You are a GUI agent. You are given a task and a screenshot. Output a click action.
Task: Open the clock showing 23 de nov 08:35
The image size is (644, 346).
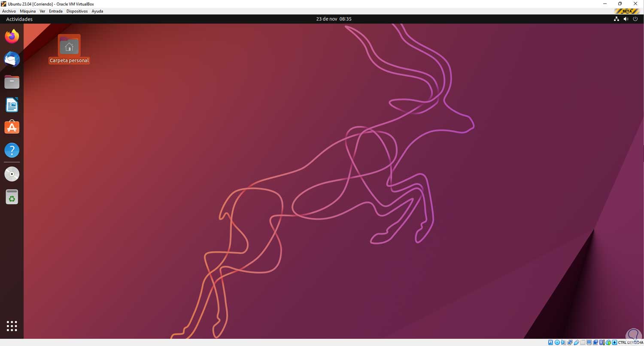pos(334,19)
